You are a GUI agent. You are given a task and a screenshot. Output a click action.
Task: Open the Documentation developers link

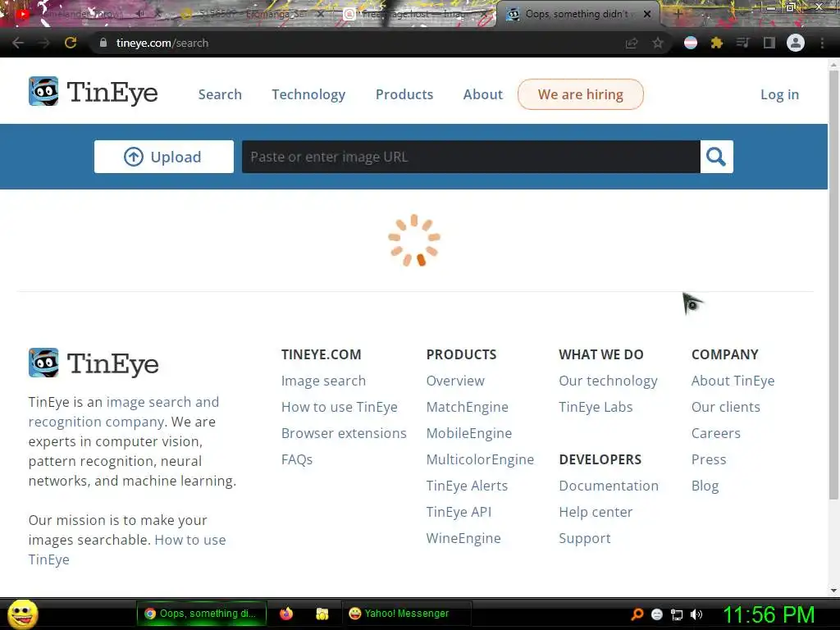coord(609,486)
